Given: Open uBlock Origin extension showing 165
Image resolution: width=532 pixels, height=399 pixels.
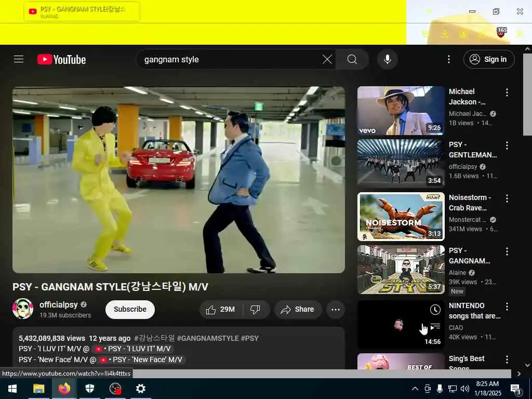Looking at the screenshot, I should [x=501, y=33].
